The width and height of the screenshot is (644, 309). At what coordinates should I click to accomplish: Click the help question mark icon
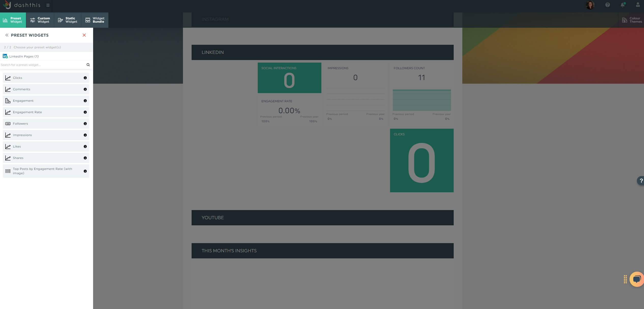(641, 181)
